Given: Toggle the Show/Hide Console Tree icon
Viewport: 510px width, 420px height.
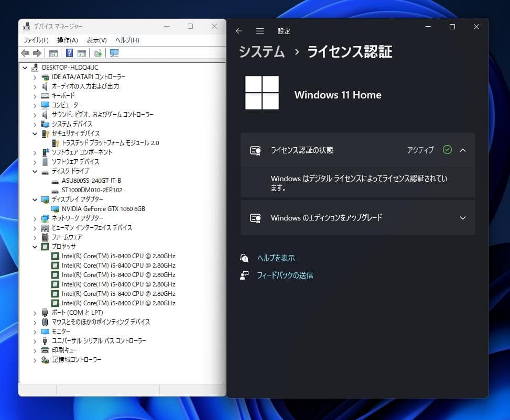Looking at the screenshot, I should click(x=53, y=52).
